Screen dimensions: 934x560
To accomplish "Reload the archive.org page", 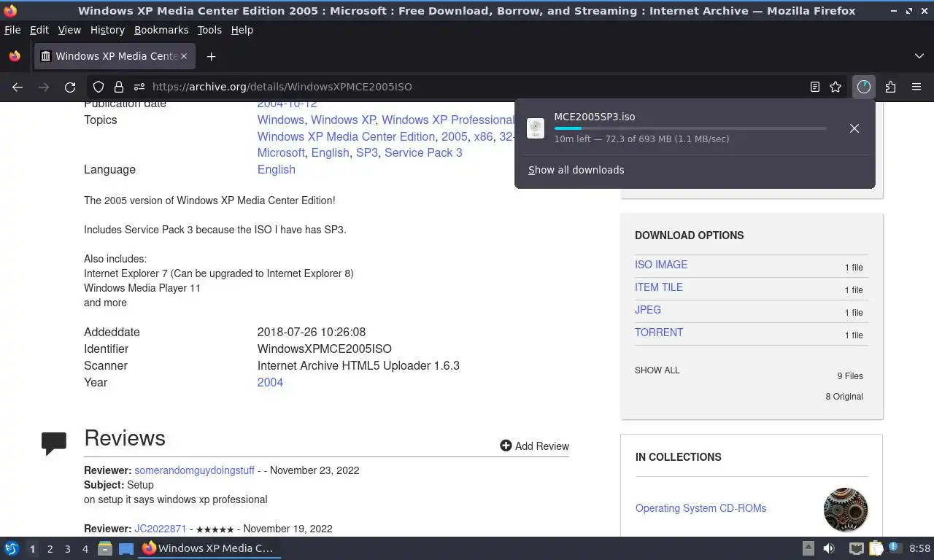I will [x=70, y=87].
